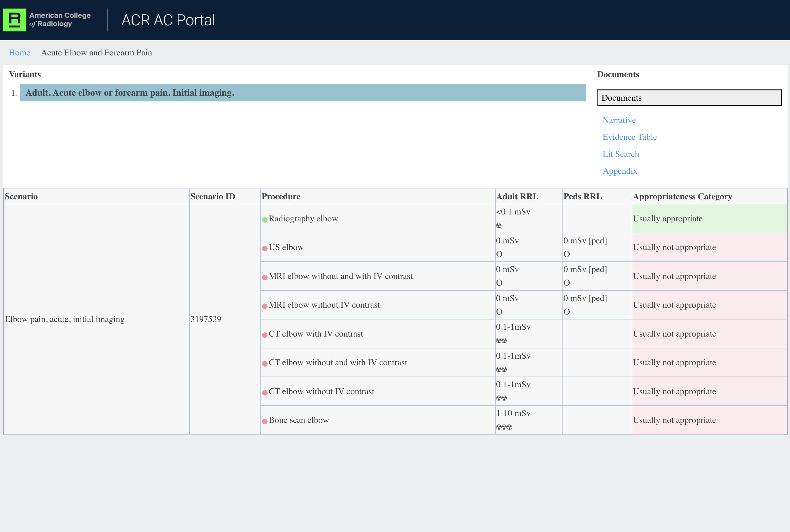The image size is (790, 532).
Task: Click radiation symbol in Radiography elbow row
Action: click(x=499, y=226)
